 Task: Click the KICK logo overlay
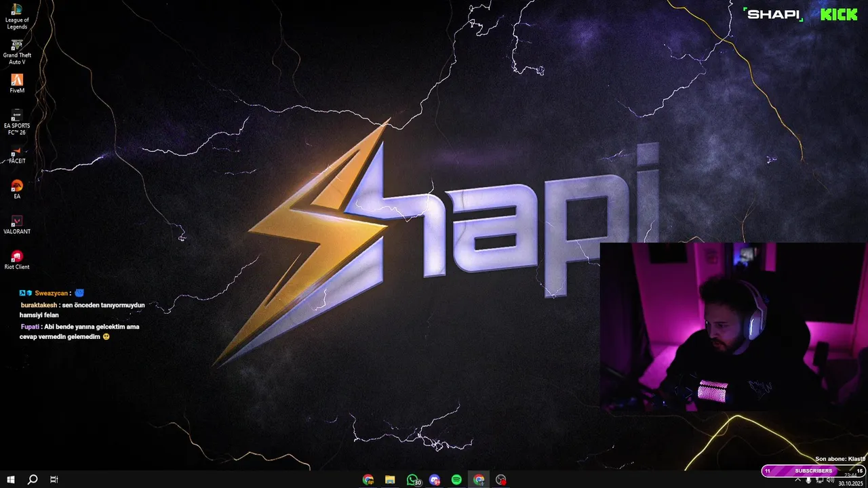click(x=839, y=14)
